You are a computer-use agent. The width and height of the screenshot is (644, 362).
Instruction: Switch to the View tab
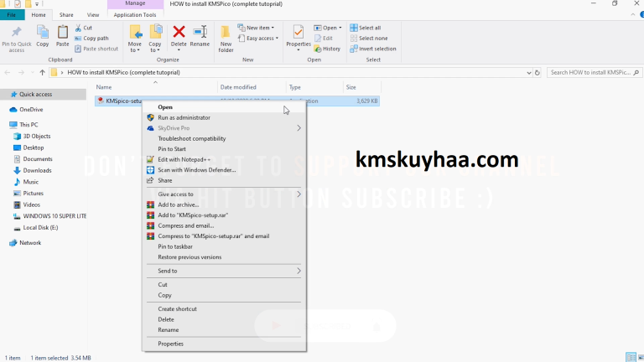[93, 15]
